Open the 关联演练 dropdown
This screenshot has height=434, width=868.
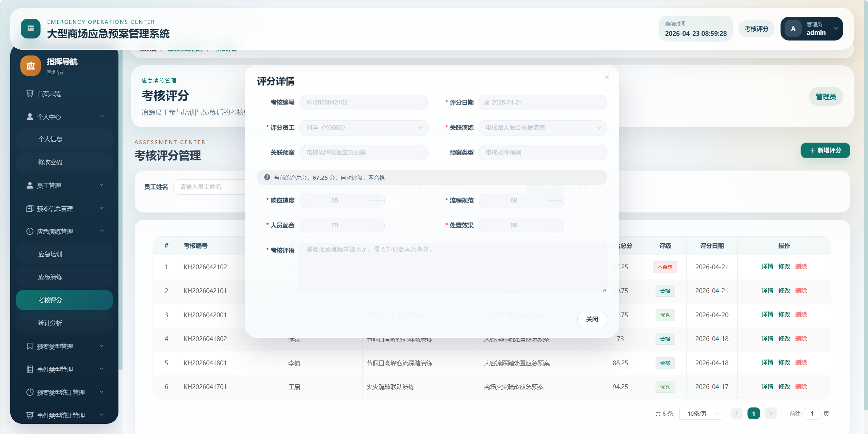(x=542, y=128)
